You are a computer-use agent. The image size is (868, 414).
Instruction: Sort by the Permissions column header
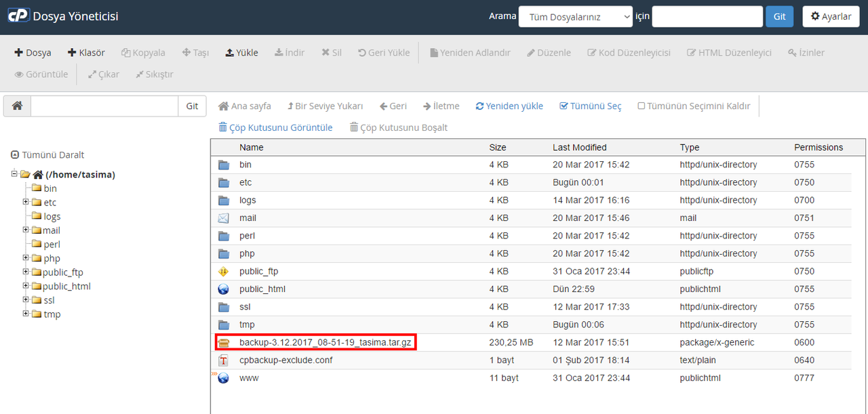818,147
